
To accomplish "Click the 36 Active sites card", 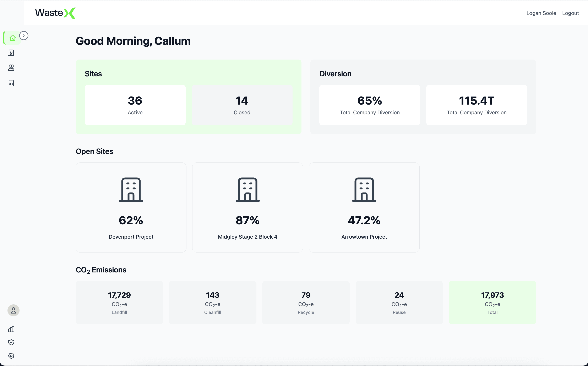I will 135,105.
